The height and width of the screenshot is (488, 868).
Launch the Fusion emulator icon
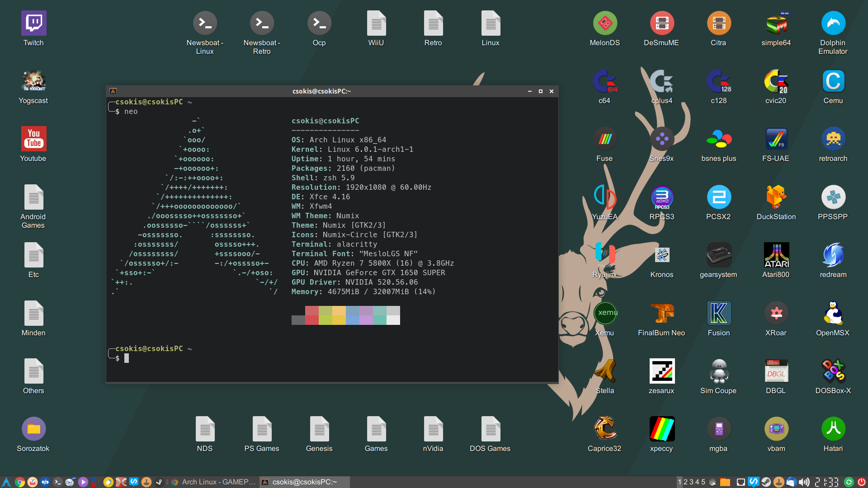coord(719,313)
